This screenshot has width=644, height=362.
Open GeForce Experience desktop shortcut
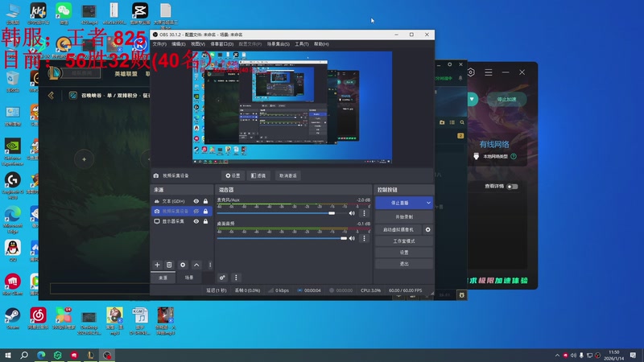pyautogui.click(x=13, y=151)
